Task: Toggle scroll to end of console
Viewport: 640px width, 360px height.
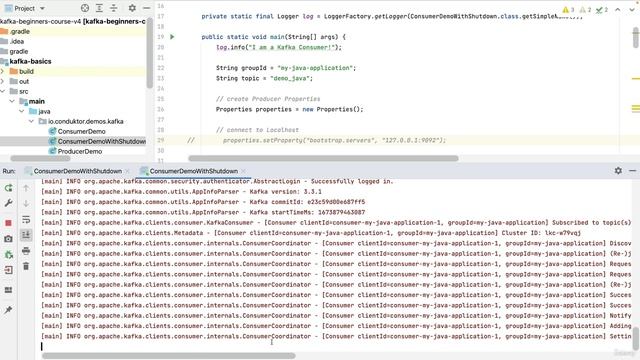Action: pyautogui.click(x=26, y=234)
